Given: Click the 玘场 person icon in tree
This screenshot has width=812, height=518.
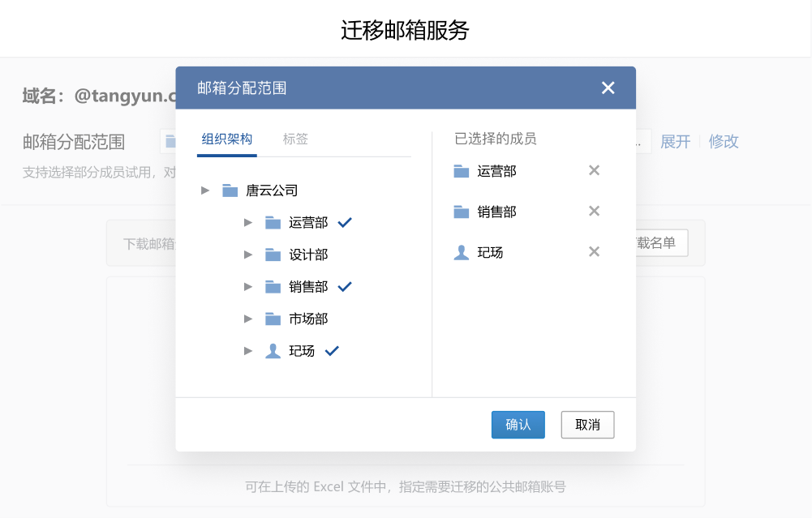Looking at the screenshot, I should click(x=273, y=351).
